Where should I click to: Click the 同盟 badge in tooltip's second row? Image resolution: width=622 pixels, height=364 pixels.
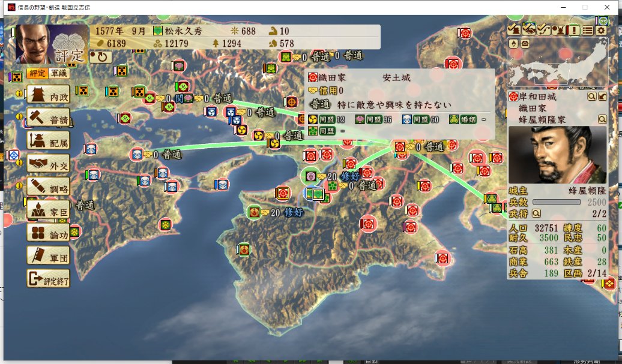(327, 131)
